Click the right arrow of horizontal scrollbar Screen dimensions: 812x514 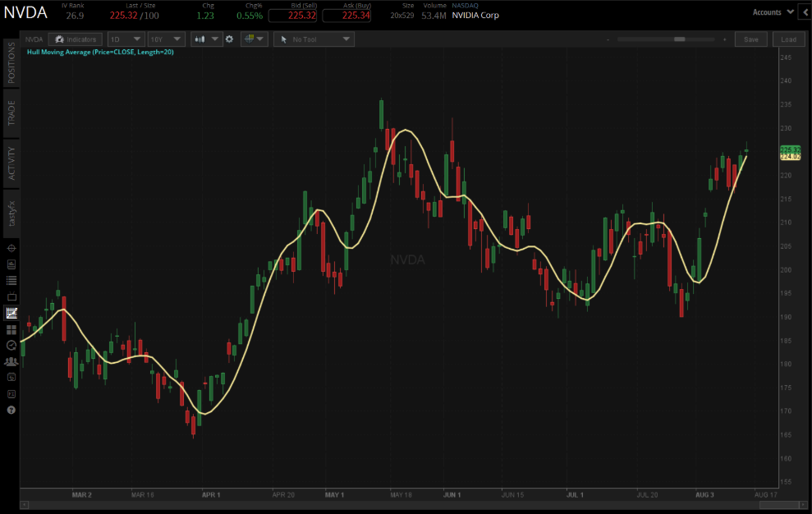point(804,504)
